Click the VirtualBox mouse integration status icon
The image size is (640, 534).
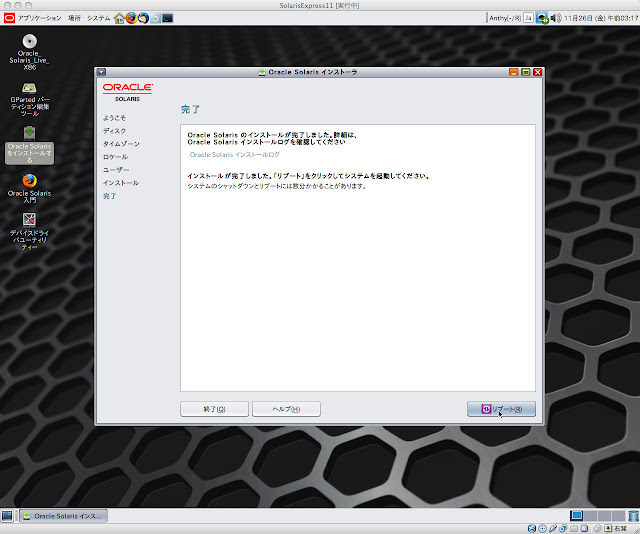pos(598,528)
